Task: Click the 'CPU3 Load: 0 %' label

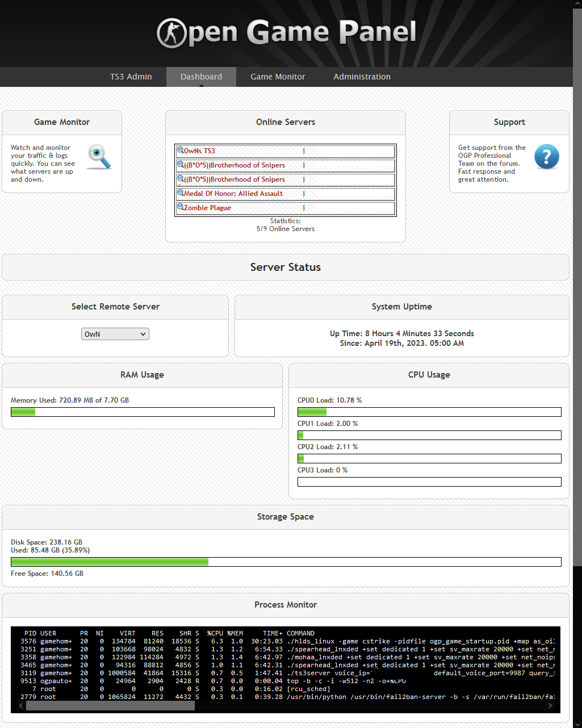Action: pyautogui.click(x=323, y=470)
